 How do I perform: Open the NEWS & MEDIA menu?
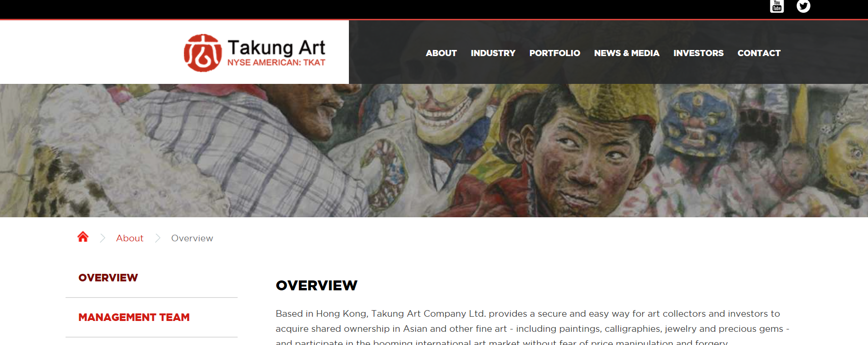[627, 53]
